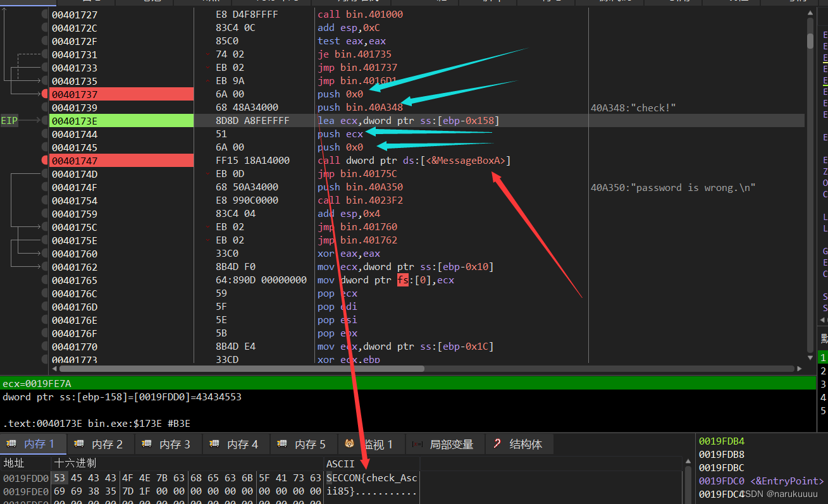Select stack entry 0019FDB4
828x504 pixels.
pyautogui.click(x=721, y=441)
